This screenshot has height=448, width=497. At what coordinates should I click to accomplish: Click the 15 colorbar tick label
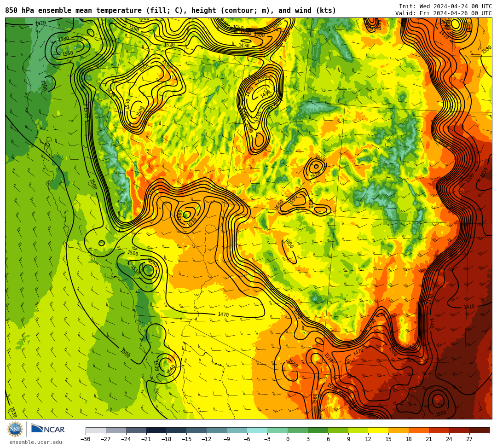[x=388, y=439]
